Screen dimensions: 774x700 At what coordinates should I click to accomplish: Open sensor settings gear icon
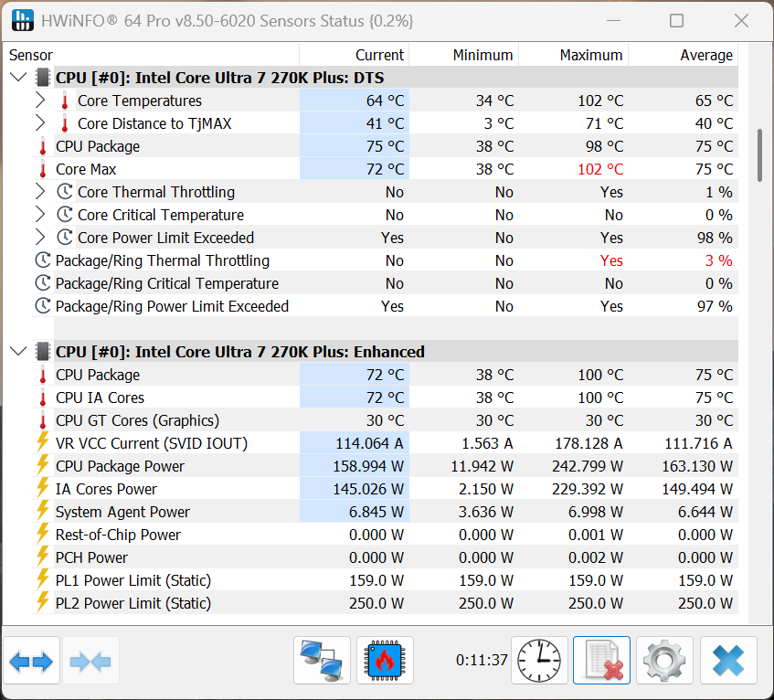point(664,661)
